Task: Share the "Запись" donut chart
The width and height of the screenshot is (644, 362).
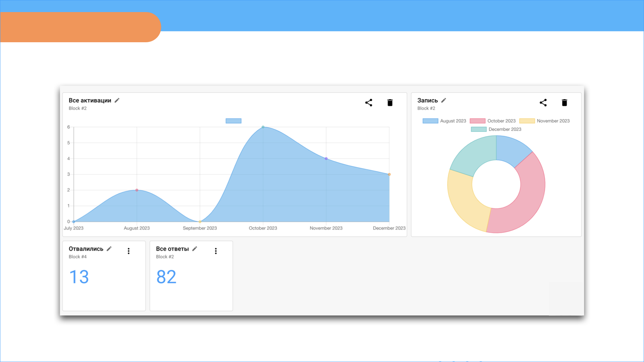Action: [543, 103]
